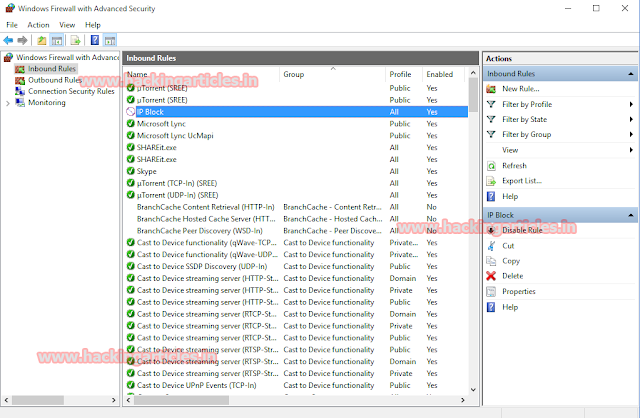Sort by the Group column header
The width and height of the screenshot is (640, 418).
(x=333, y=74)
